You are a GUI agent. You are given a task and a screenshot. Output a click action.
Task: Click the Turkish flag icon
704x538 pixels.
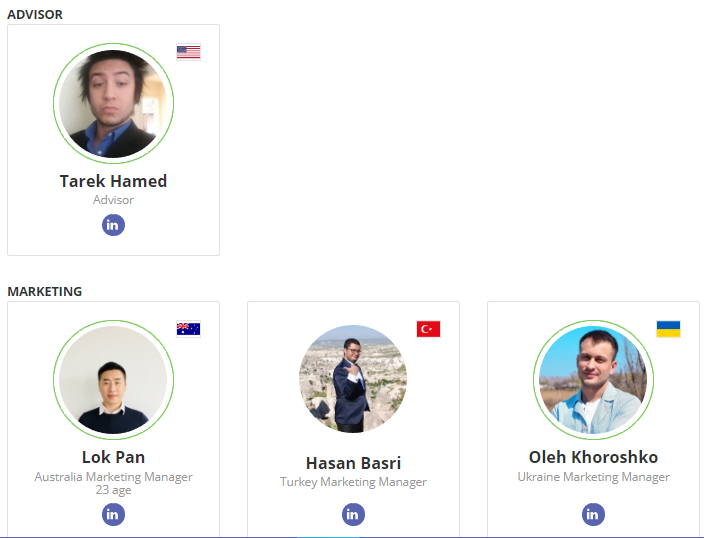pos(428,329)
